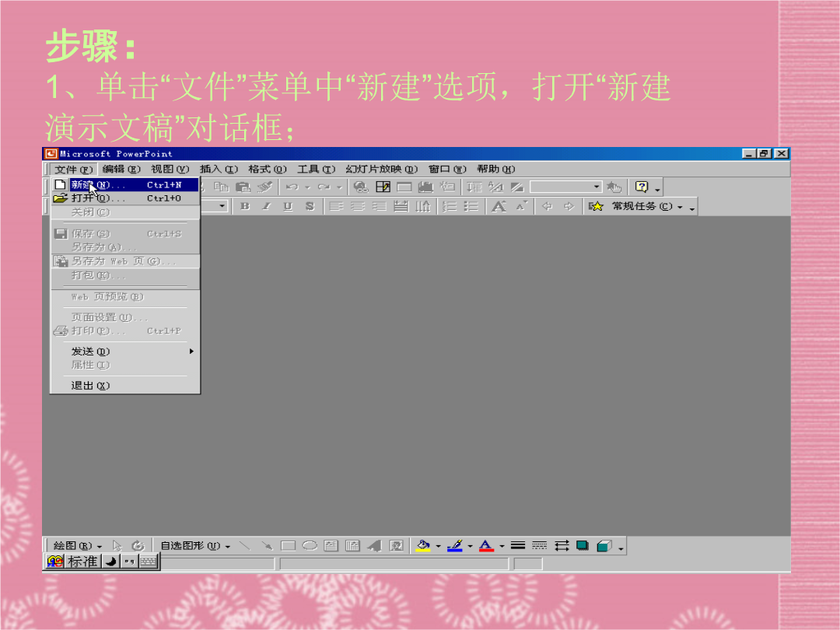Click the Undo arrow icon
Viewport: 840px width, 630px height.
[x=292, y=187]
